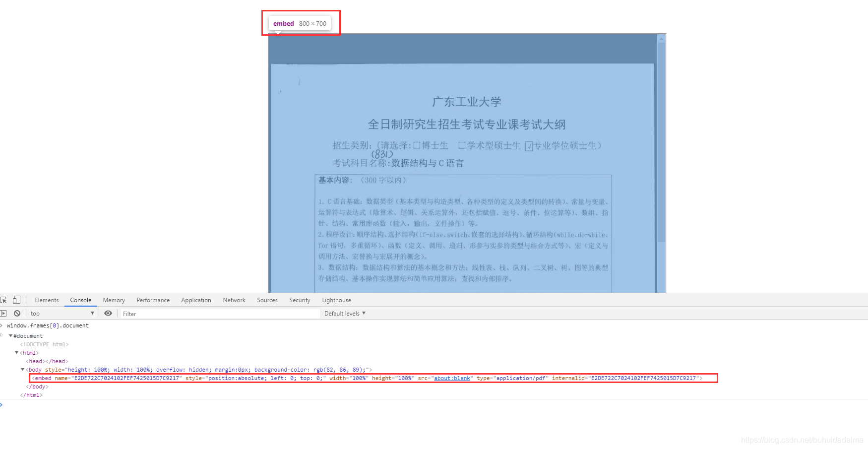Screen dimensions: 868x449
Task: Select the Lighthouse tab
Action: [337, 300]
